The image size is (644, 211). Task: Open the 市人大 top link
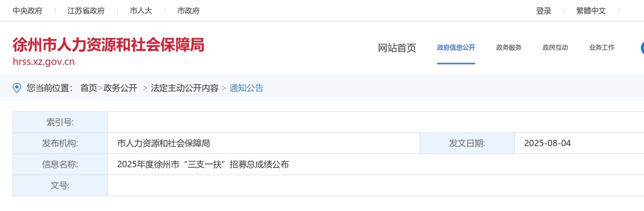(141, 11)
